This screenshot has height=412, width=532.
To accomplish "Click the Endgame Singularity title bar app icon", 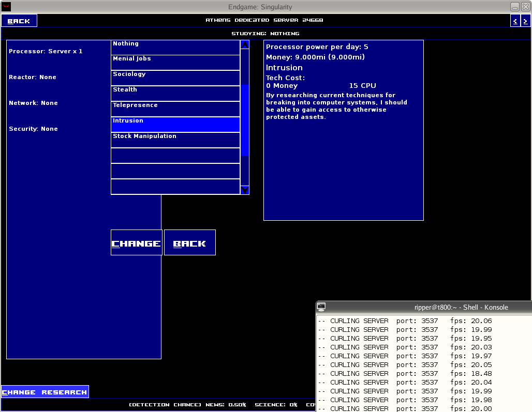I will click(x=7, y=7).
